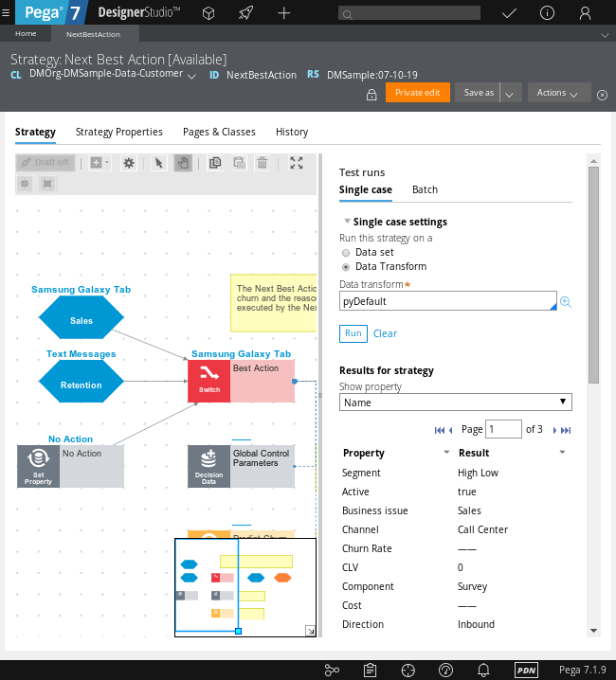Click the question mark icon in bottom bar
This screenshot has height=680, width=616.
tap(445, 671)
